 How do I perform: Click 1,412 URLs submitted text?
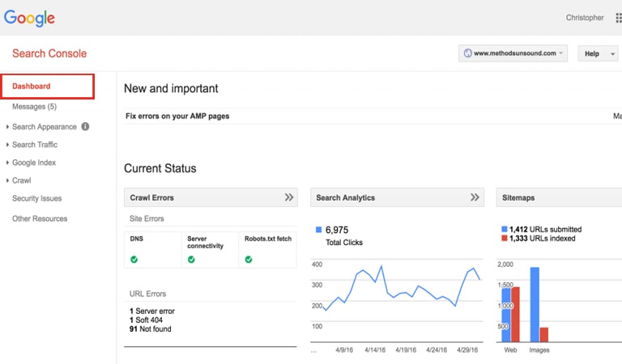[545, 230]
